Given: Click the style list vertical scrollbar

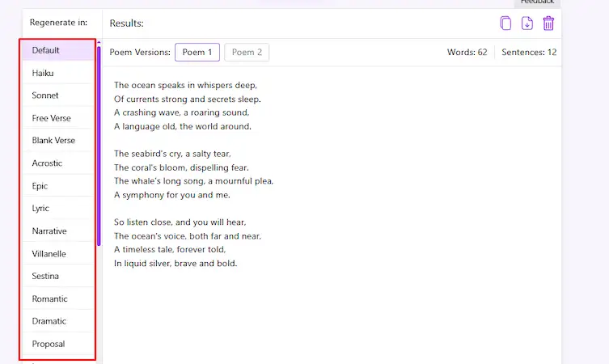Looking at the screenshot, I should point(99,146).
